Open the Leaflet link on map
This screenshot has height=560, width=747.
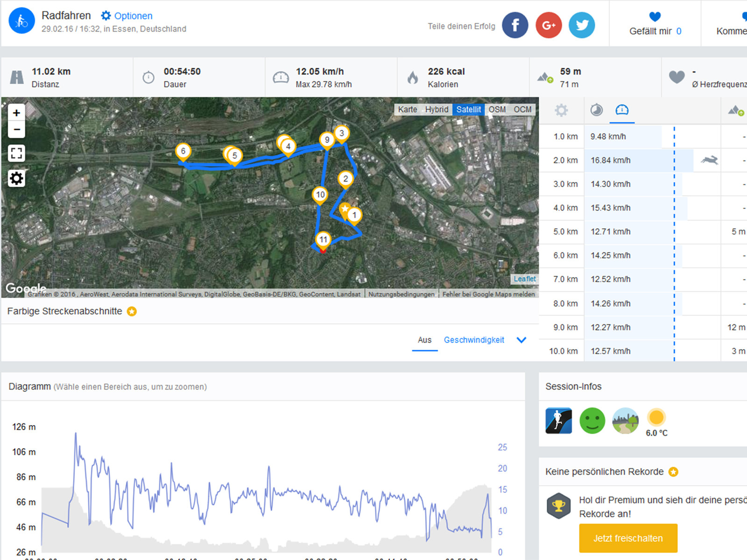pos(524,279)
